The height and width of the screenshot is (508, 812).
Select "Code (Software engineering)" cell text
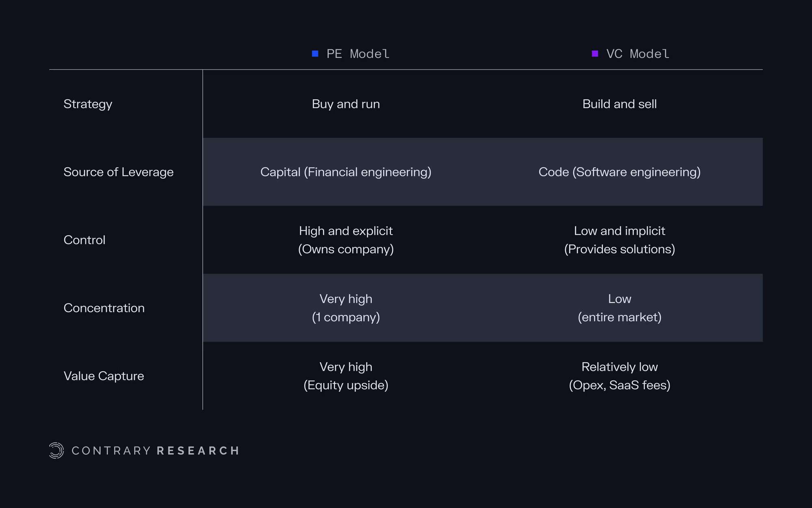tap(620, 172)
